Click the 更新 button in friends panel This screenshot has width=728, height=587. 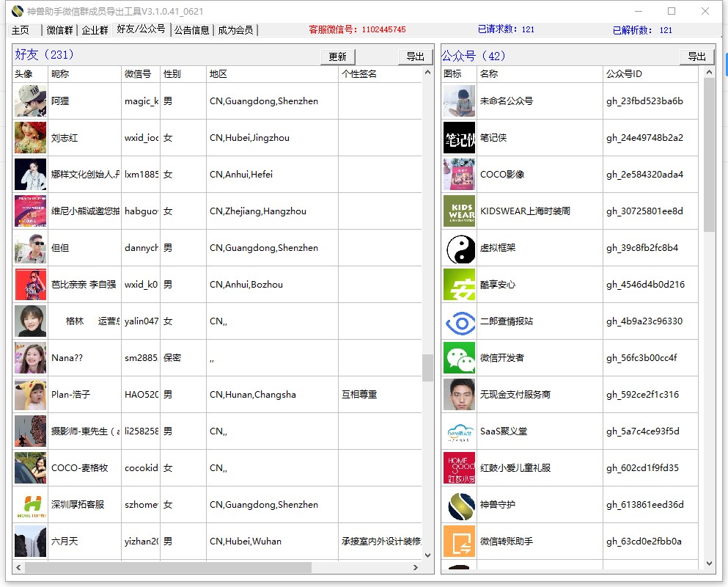[337, 56]
